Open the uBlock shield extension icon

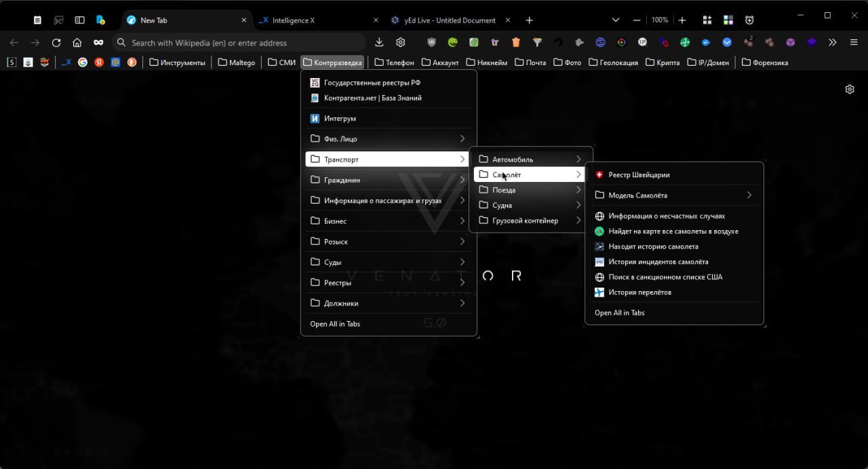432,42
